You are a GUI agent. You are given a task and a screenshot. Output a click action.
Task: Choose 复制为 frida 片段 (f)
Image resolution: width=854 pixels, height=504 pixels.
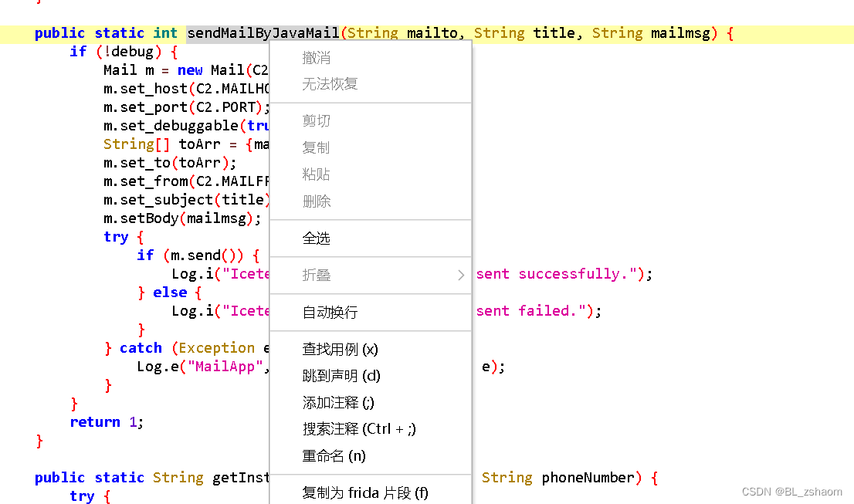coord(371,492)
